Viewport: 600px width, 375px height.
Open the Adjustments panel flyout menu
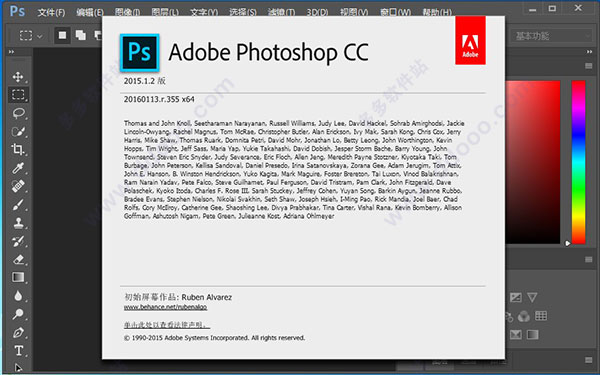pyautogui.click(x=589, y=259)
